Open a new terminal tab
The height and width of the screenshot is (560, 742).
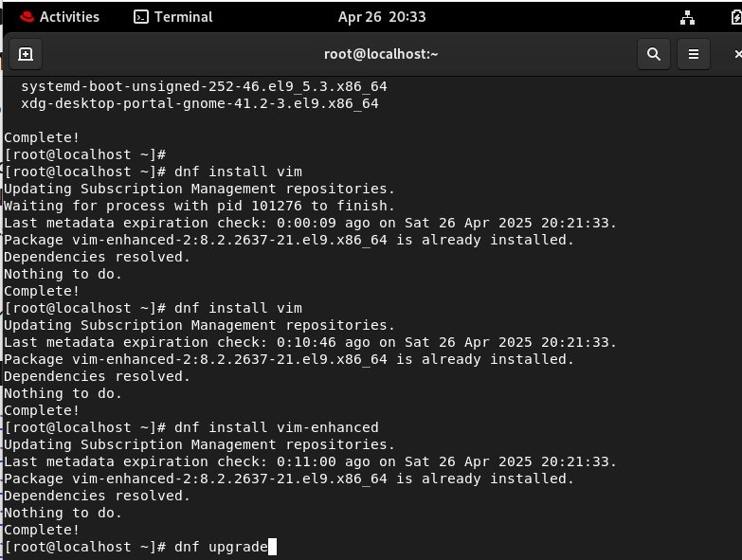[26, 54]
